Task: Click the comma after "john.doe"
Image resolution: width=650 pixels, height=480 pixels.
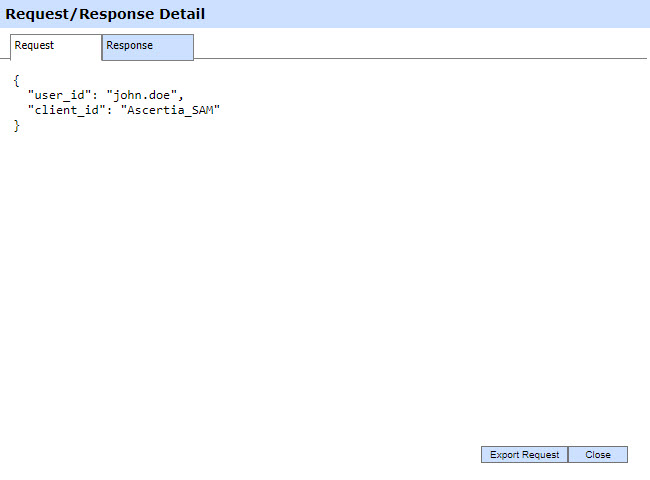Action: pyautogui.click(x=183, y=95)
